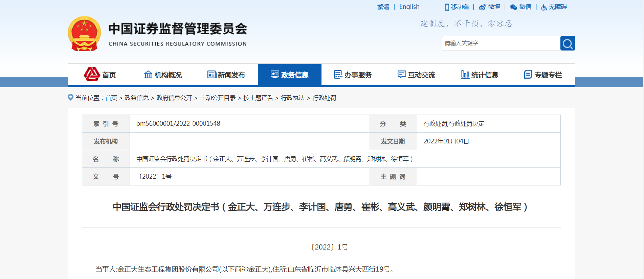Click the newspaper icon beside 新闻发布
Screen dimensions: 644x279
pyautogui.click(x=212, y=75)
